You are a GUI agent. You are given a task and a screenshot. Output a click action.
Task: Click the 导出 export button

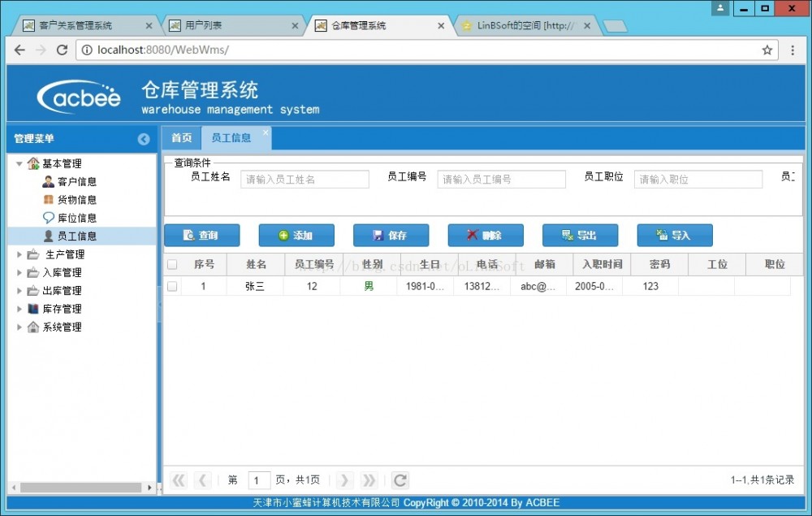click(580, 235)
